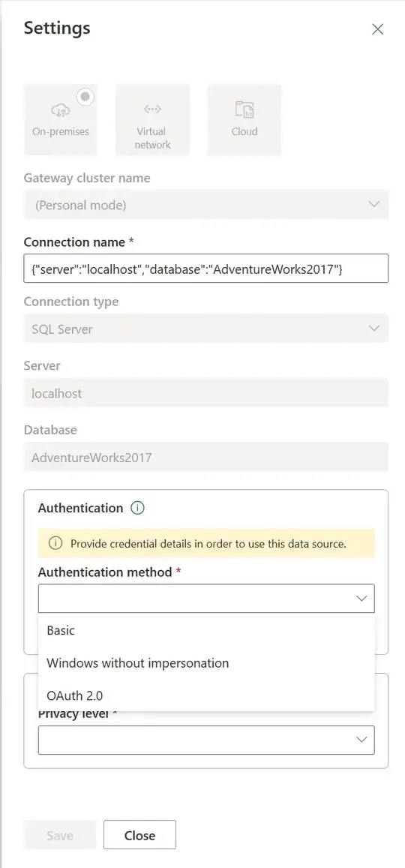Click the Server localhost field
This screenshot has height=868, width=405.
(x=205, y=393)
